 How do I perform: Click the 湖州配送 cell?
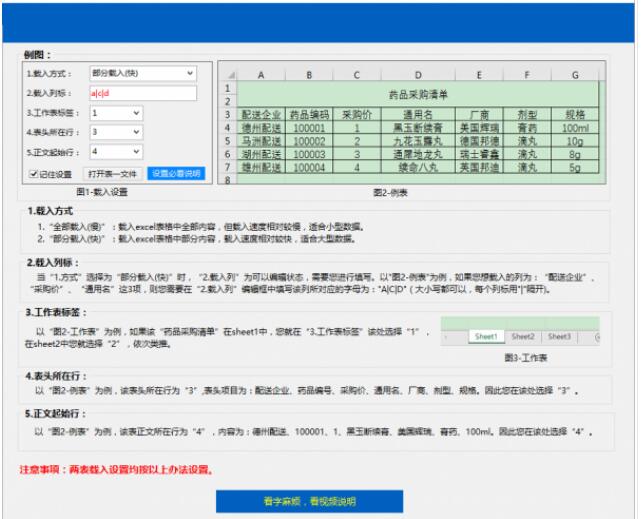point(261,154)
